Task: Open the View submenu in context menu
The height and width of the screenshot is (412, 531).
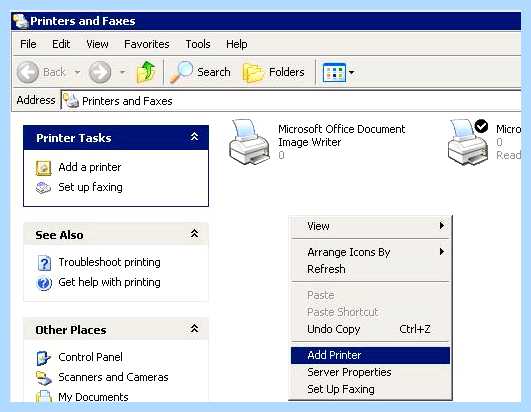Action: pos(370,226)
